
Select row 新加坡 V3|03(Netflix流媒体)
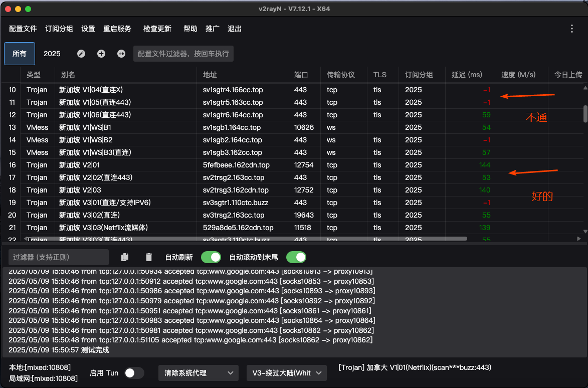pyautogui.click(x=294, y=228)
